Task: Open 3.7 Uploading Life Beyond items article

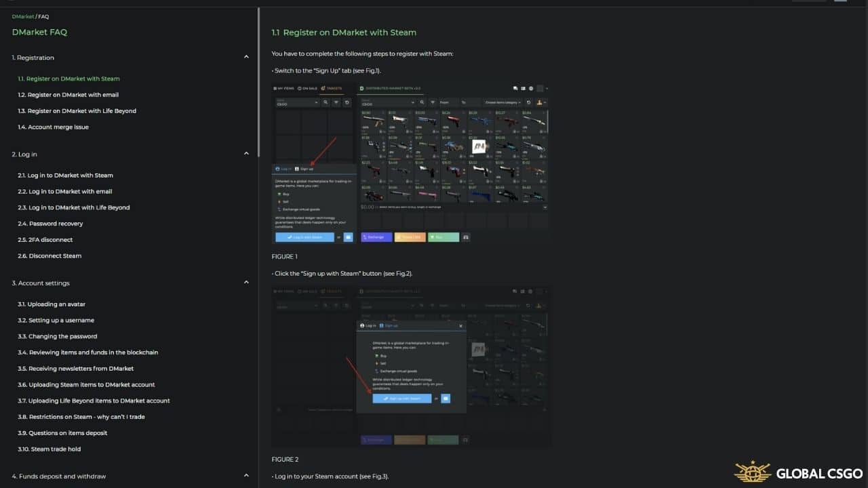Action: [x=94, y=401]
